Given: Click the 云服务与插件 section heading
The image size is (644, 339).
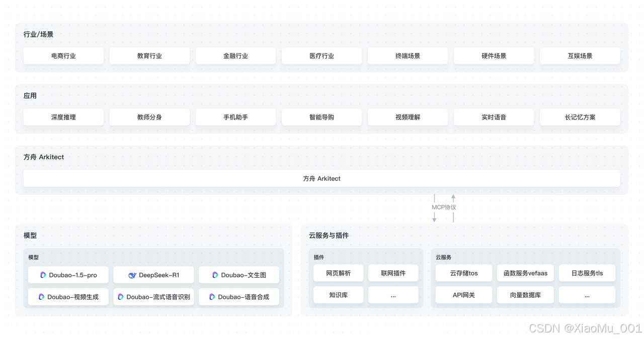Looking at the screenshot, I should point(329,235).
